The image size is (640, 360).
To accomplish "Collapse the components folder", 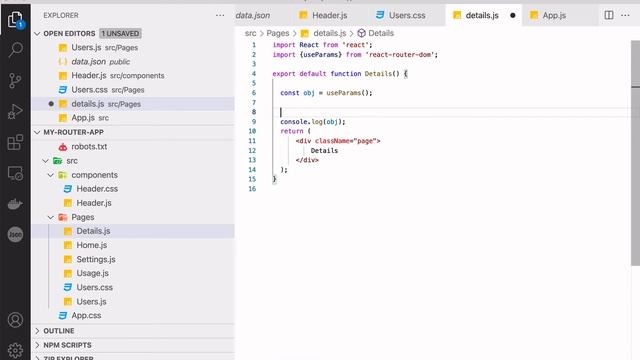I will tap(51, 175).
